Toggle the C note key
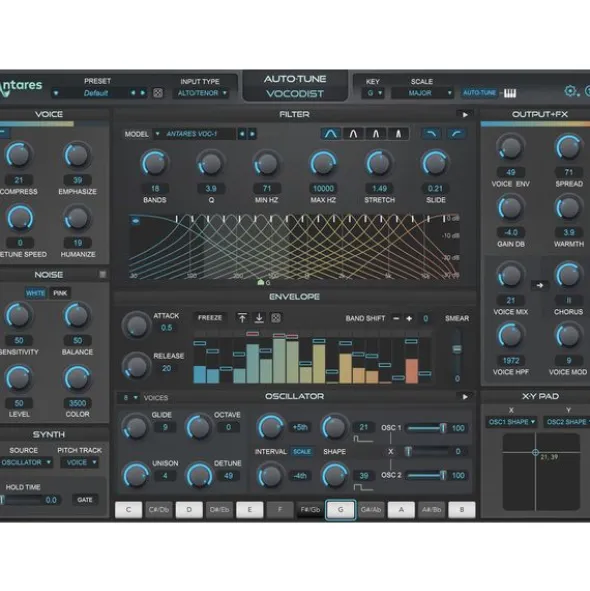This screenshot has height=591, width=590. click(129, 510)
